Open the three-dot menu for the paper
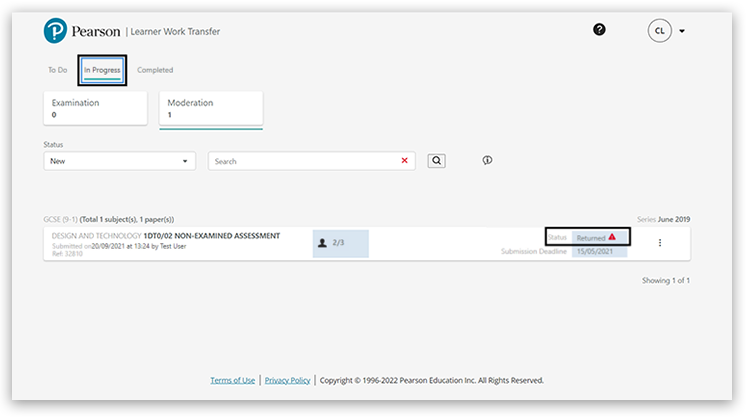750x418 pixels. point(660,243)
